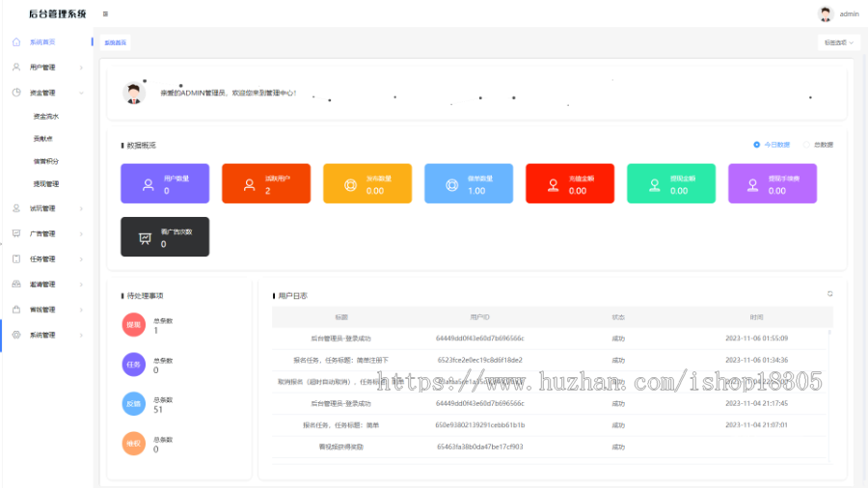Click the user icon on the orange card

click(249, 185)
